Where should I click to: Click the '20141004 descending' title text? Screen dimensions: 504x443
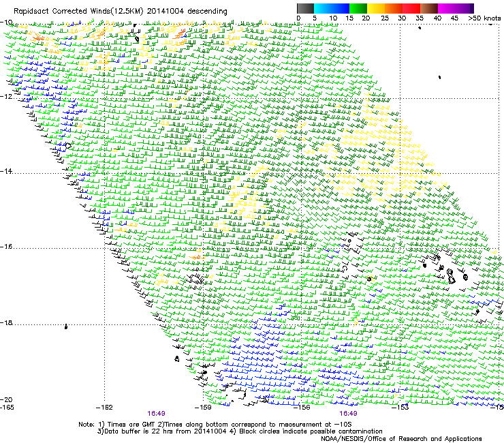tap(187, 12)
